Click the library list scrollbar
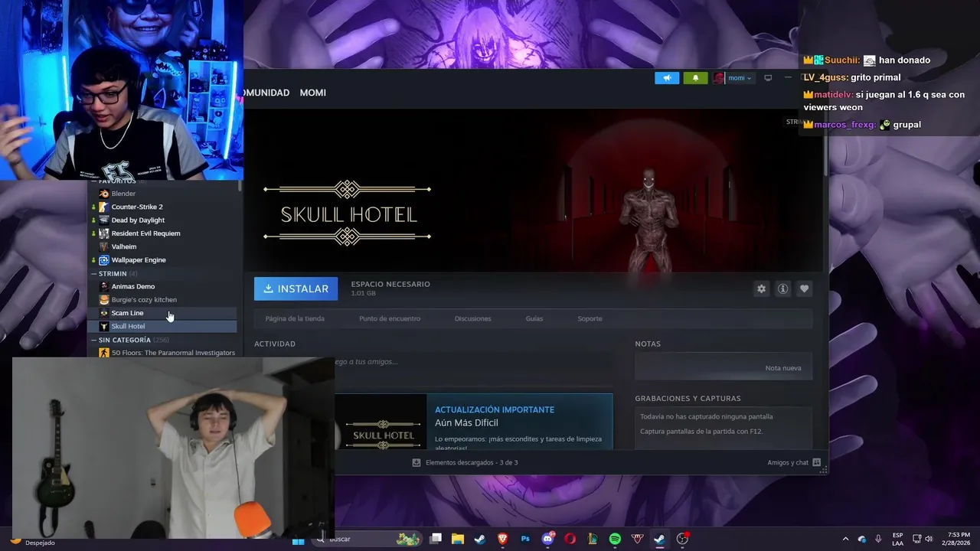This screenshot has height=551, width=980. coord(240,186)
